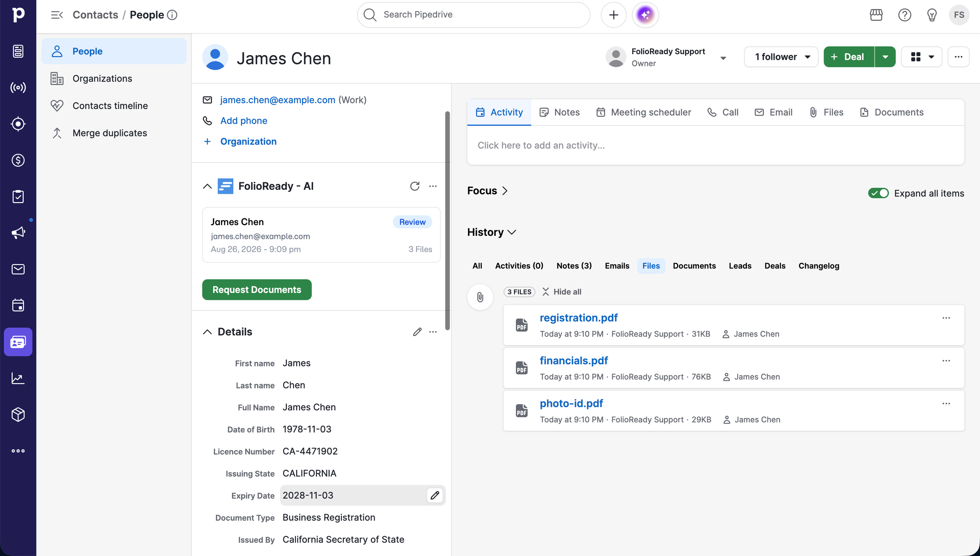Screen dimensions: 980x556
Task: Open the FS account avatar
Action: [x=959, y=15]
